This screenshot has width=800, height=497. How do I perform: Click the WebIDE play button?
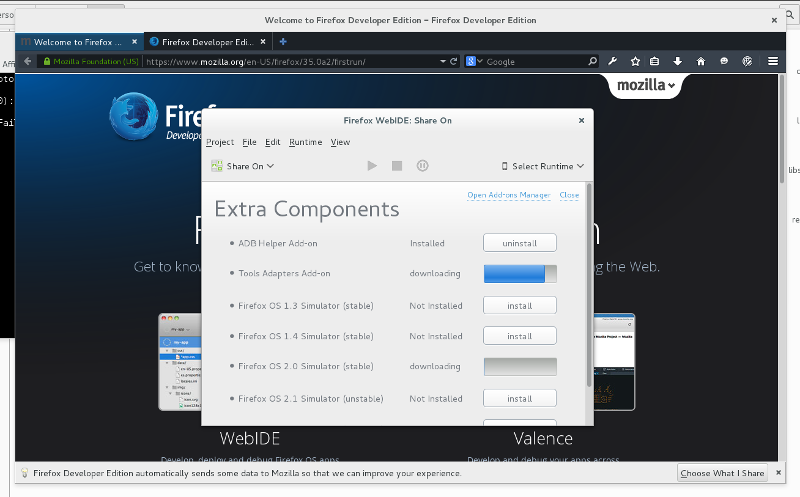tap(372, 166)
